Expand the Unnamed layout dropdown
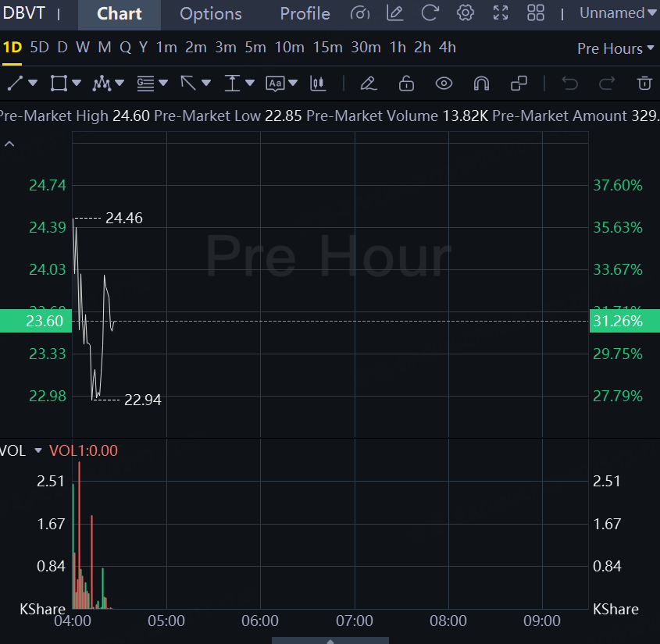660x644 pixels. [612, 13]
